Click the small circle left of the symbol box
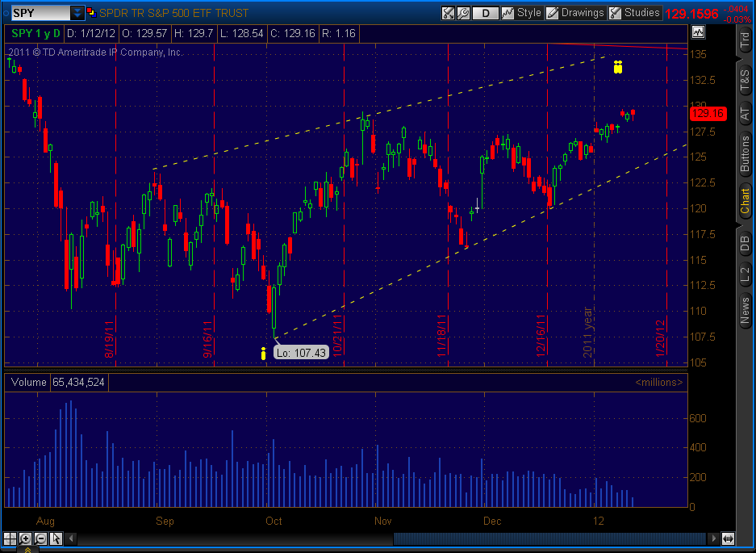The image size is (756, 553). (6, 13)
